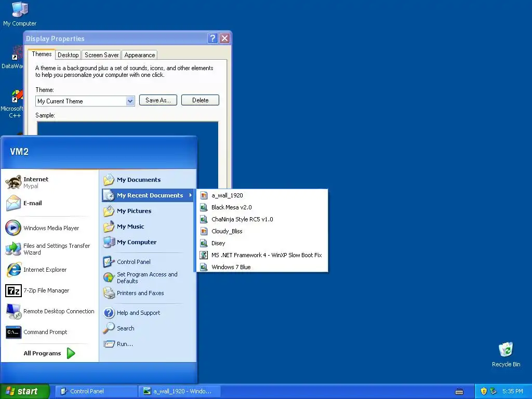Image resolution: width=532 pixels, height=399 pixels.
Task: Open recent document Black Mesa v2.0
Action: click(262, 207)
